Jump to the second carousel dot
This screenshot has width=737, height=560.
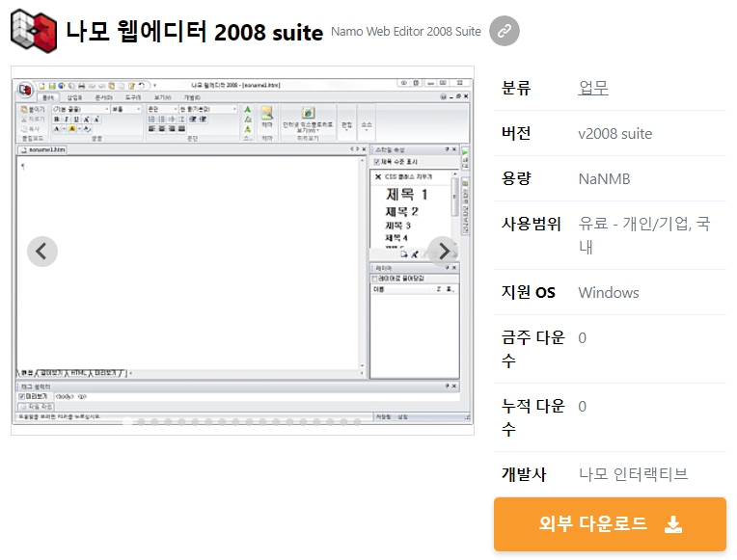141,422
